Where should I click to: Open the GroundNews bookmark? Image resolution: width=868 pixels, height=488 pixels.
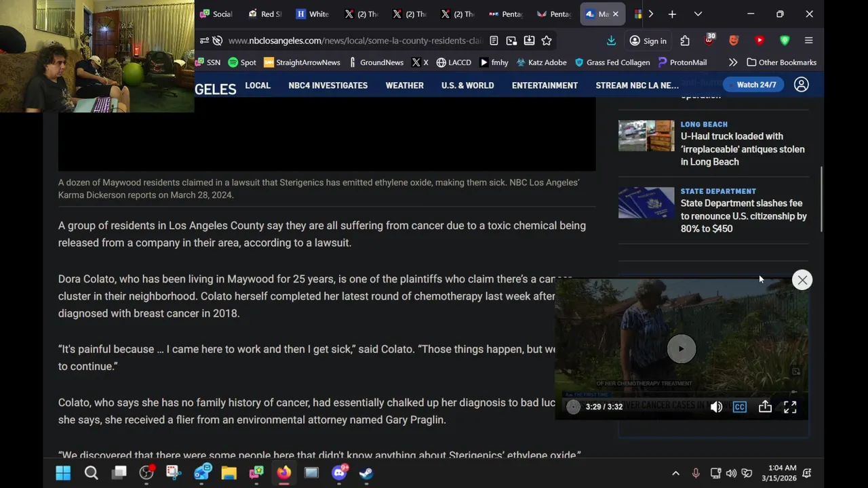point(376,62)
